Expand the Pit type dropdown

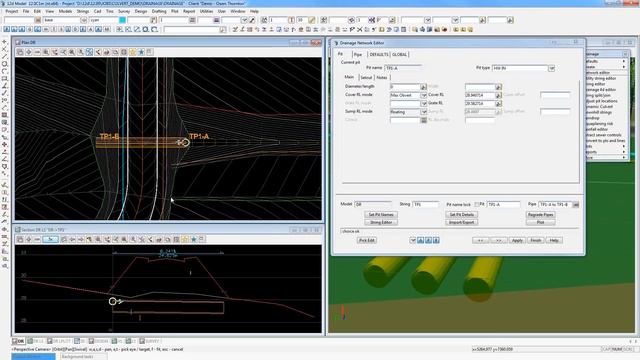point(551,68)
